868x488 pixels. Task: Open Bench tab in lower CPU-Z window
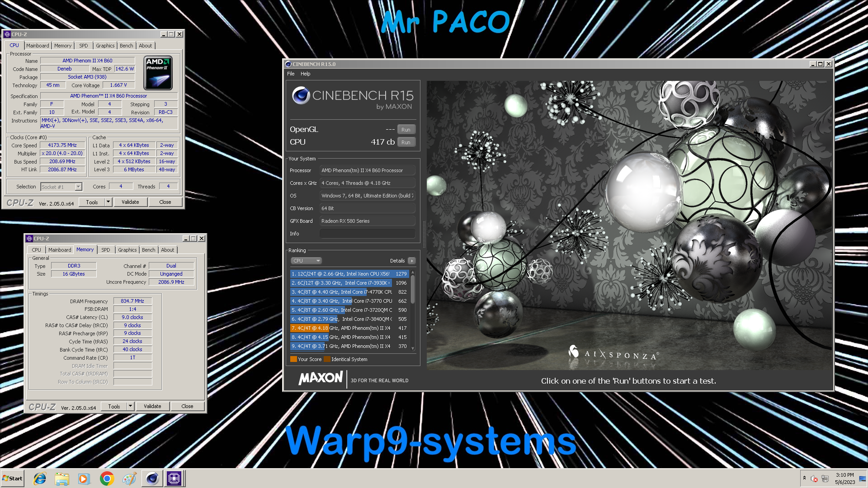(x=149, y=250)
